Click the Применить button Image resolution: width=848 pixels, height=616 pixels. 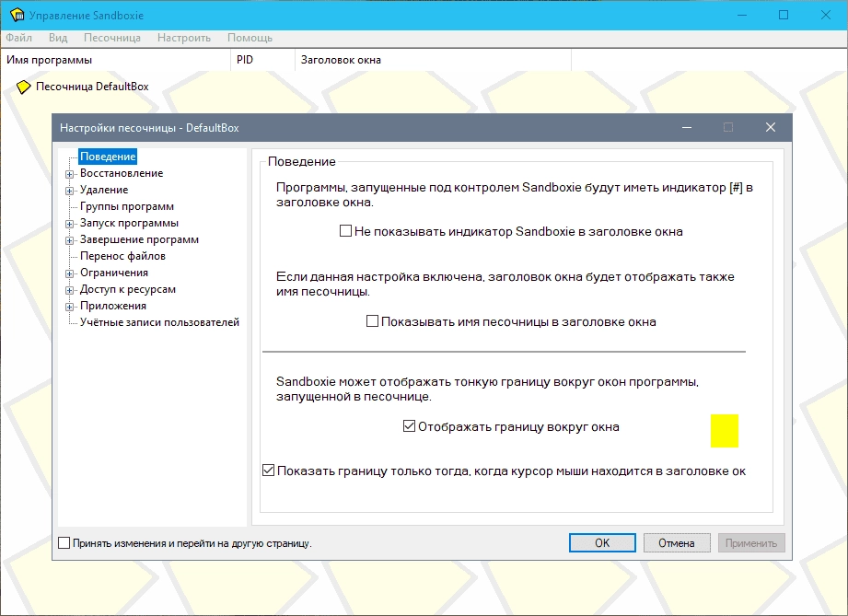(x=751, y=543)
